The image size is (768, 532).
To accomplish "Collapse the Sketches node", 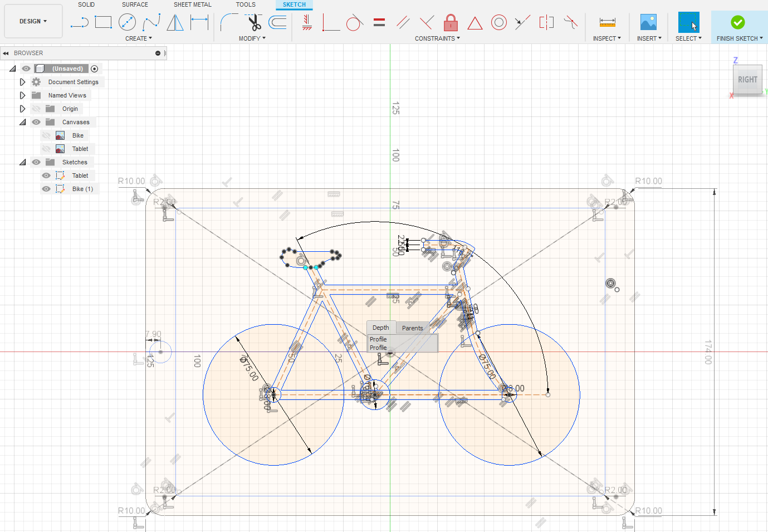I will (23, 162).
